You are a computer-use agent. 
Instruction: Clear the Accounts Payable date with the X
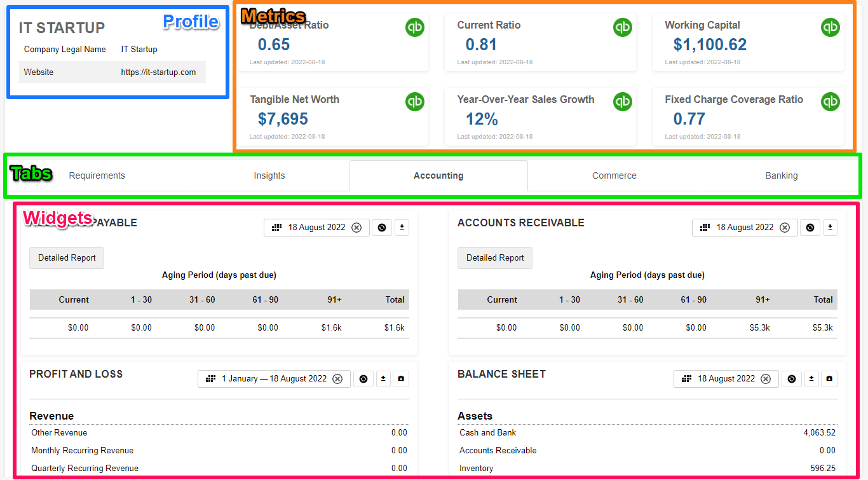[x=356, y=228]
